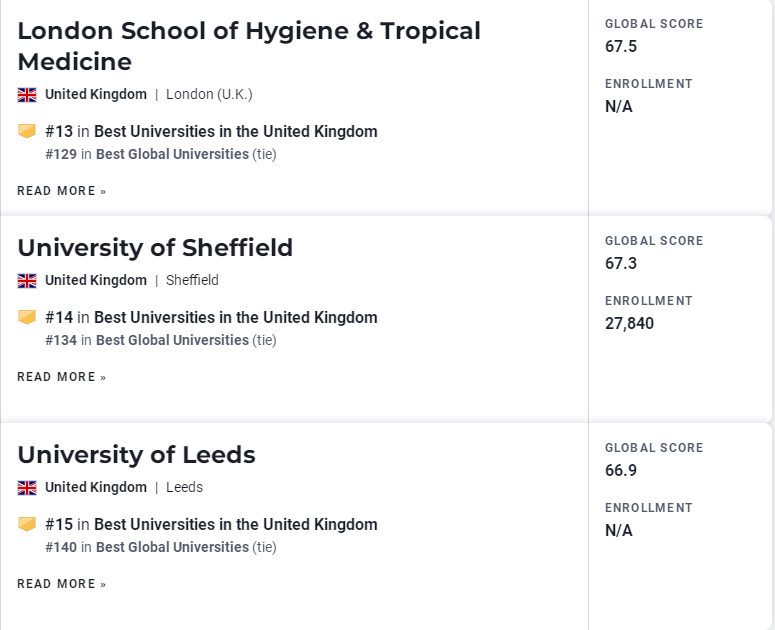Open Best Global Universities link ranked #129
775x630 pixels.
tap(172, 154)
